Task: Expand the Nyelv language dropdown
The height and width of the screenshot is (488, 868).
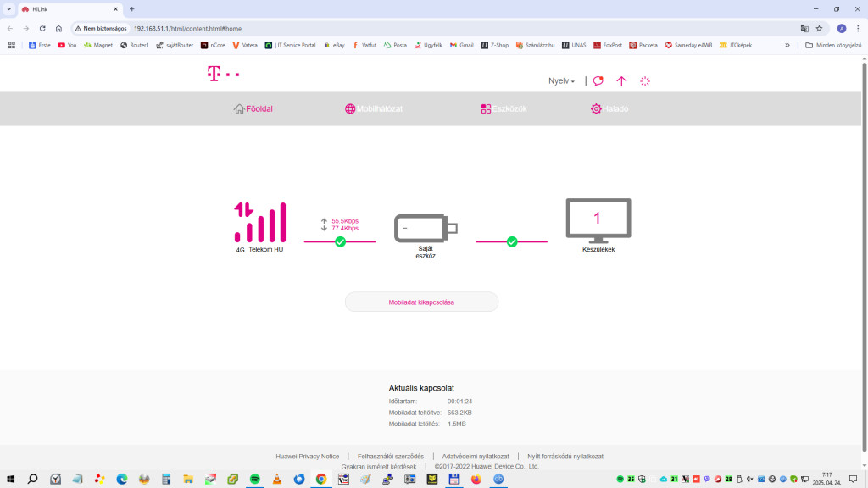Action: click(561, 80)
